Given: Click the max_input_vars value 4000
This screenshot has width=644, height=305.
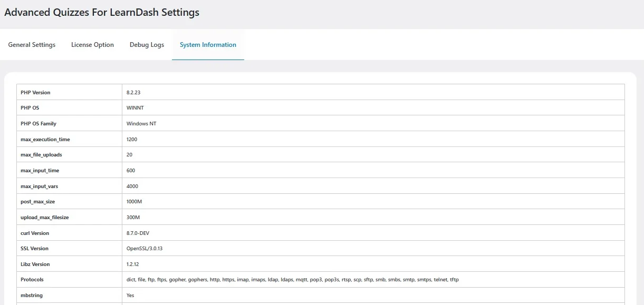Looking at the screenshot, I should coord(132,186).
